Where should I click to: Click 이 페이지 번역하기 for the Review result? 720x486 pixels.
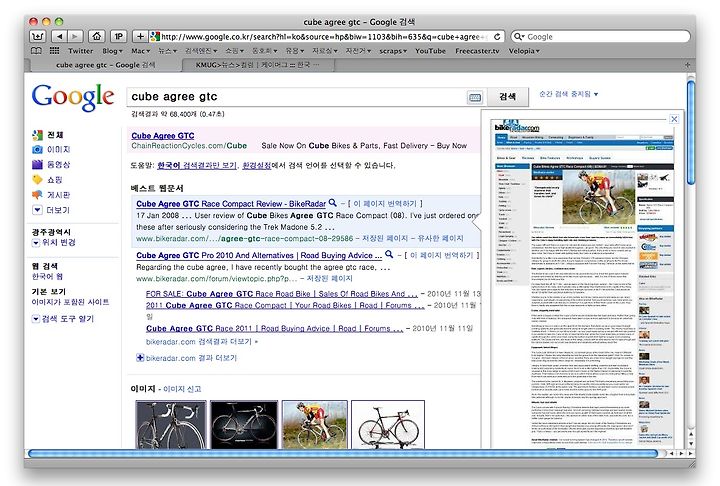[384, 203]
